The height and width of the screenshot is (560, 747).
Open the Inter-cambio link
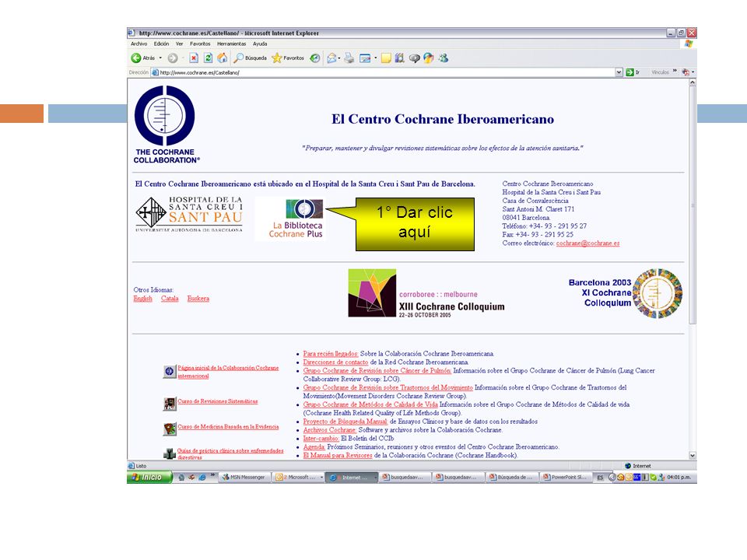[321, 439]
